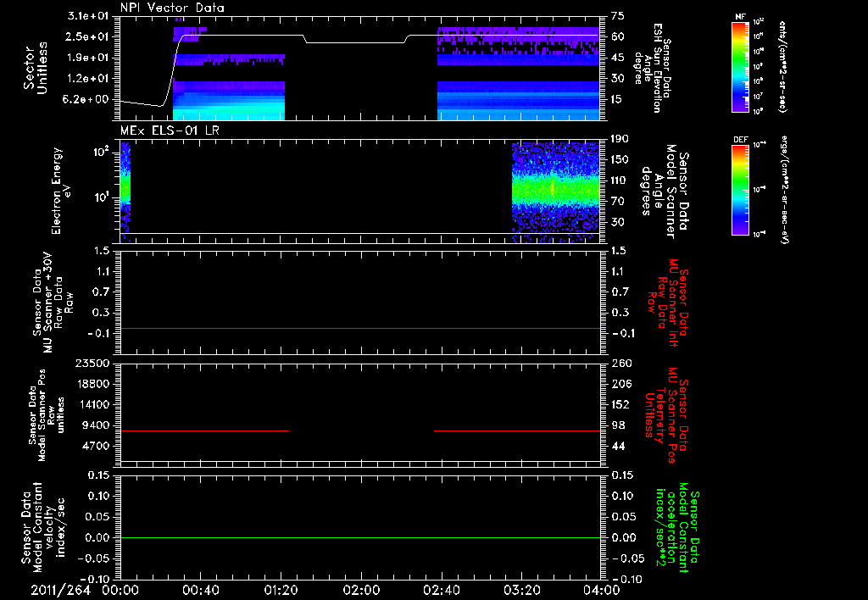
Task: Click the "6.2e+00" sector tick label
Action: [x=87, y=100]
